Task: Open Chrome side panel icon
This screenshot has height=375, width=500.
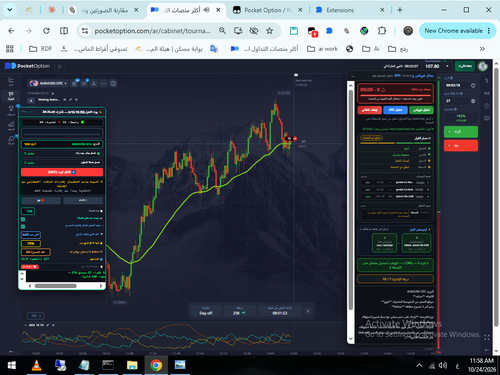Action: click(64, 31)
